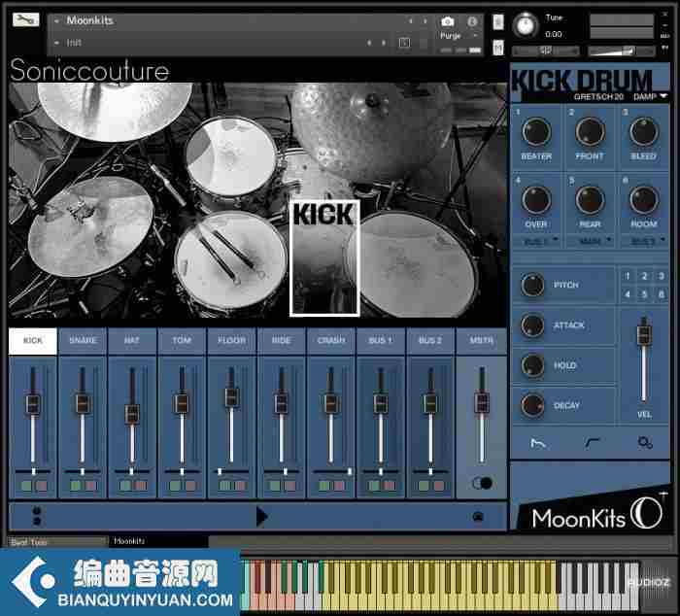Toggle the header mute M button
This screenshot has height=616, width=680.
click(498, 48)
